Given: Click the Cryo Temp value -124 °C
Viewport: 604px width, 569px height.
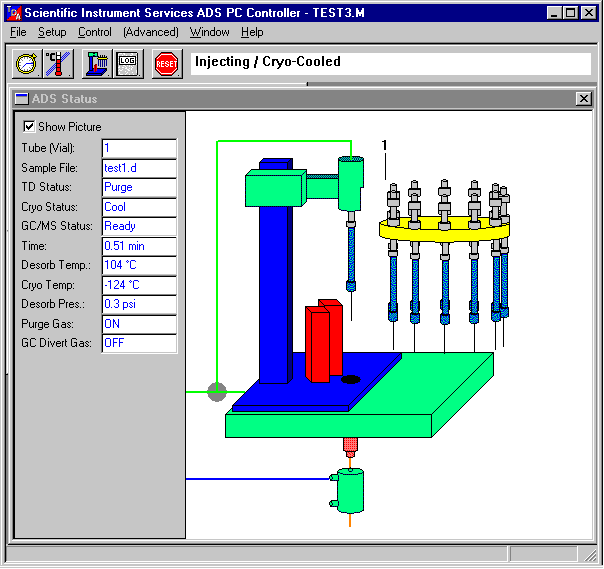Looking at the screenshot, I should pyautogui.click(x=139, y=285).
